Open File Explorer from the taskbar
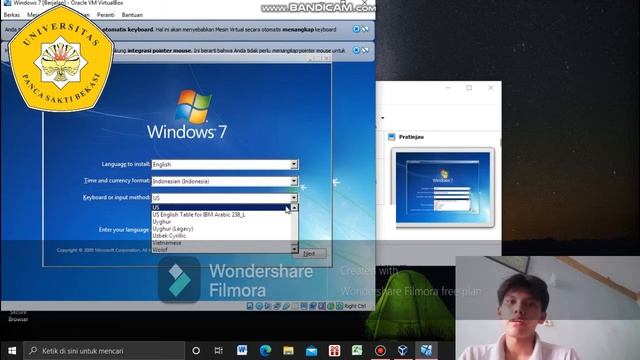640x360 pixels. [288, 350]
